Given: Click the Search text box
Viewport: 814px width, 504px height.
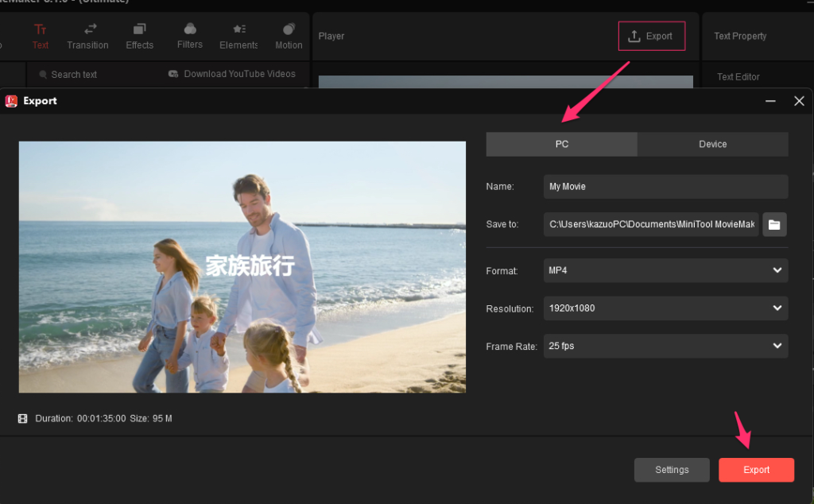Looking at the screenshot, I should pos(74,75).
